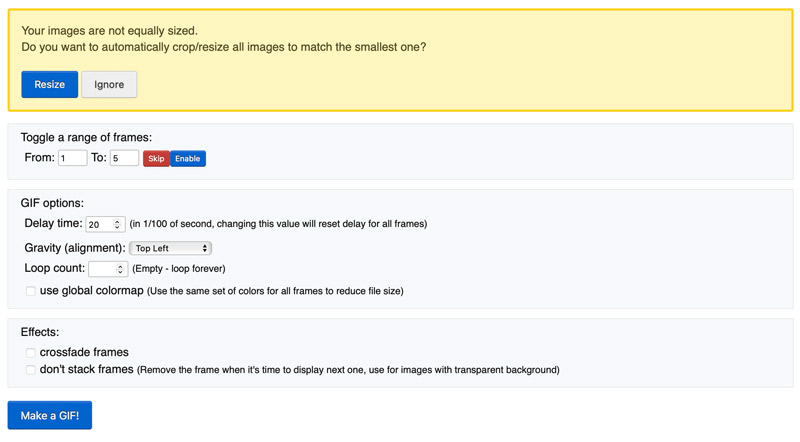Increment Loop count with the up arrow

121,266
